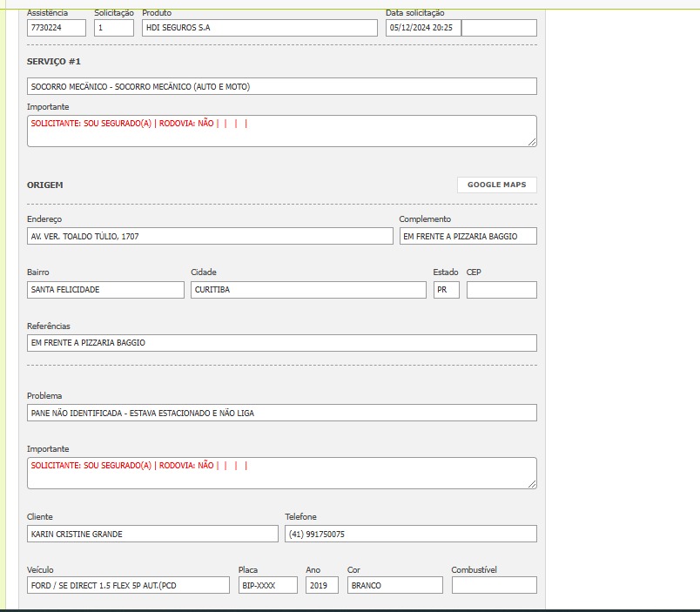Click the Endereço label
This screenshot has height=612, width=700.
(x=44, y=219)
